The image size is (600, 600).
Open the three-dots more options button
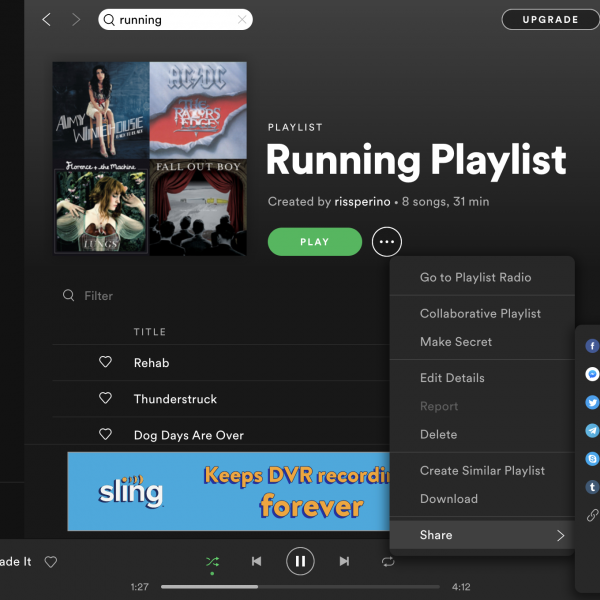(386, 242)
